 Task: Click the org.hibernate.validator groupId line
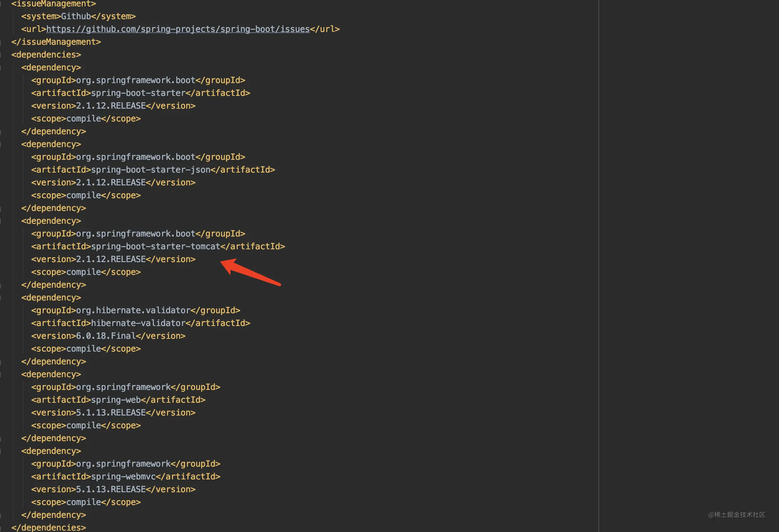(x=136, y=310)
